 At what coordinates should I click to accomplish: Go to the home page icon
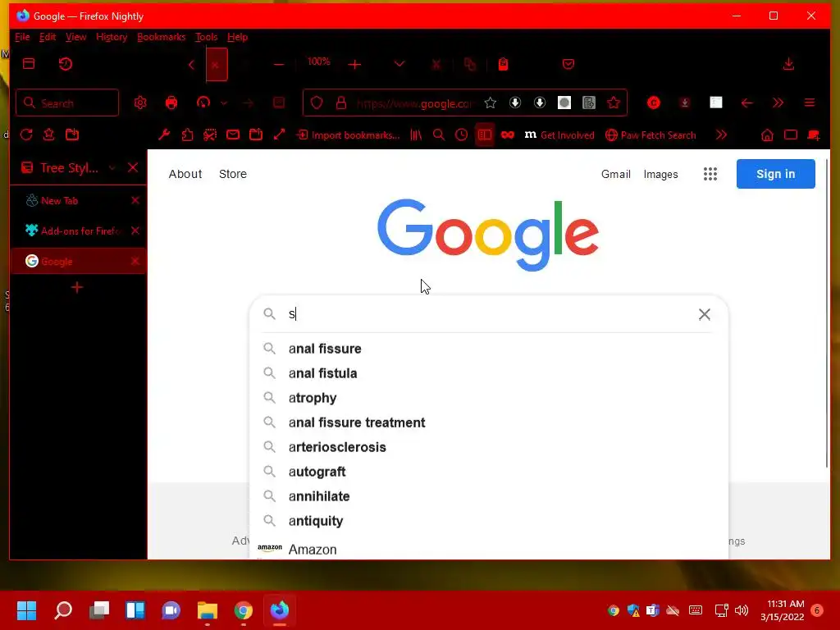coord(767,135)
